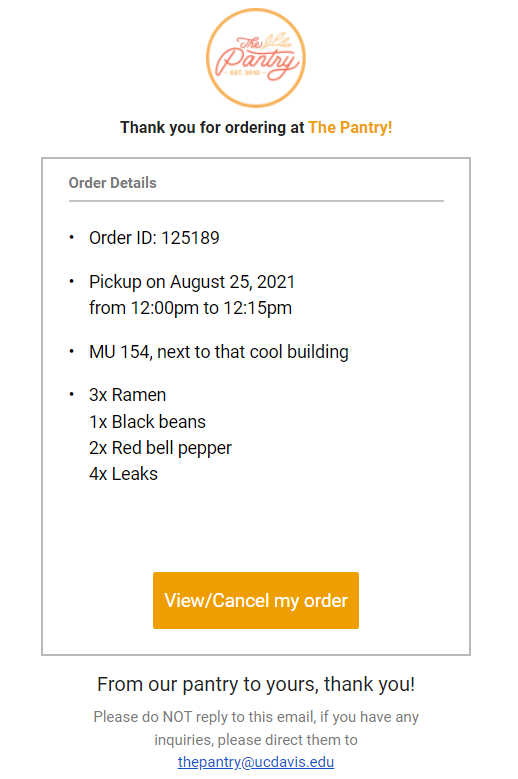Click the Order Details section header
518x779 pixels.
click(x=112, y=183)
